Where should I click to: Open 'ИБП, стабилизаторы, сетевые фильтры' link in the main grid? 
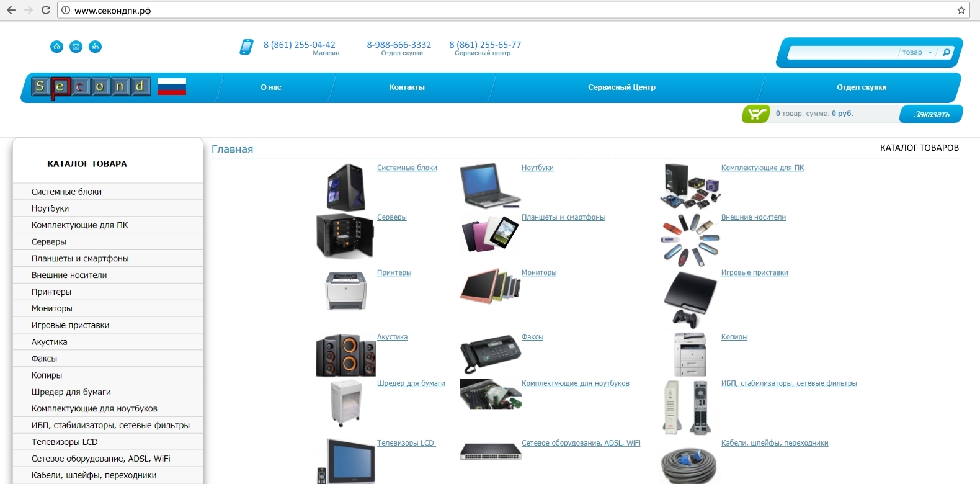pos(789,383)
